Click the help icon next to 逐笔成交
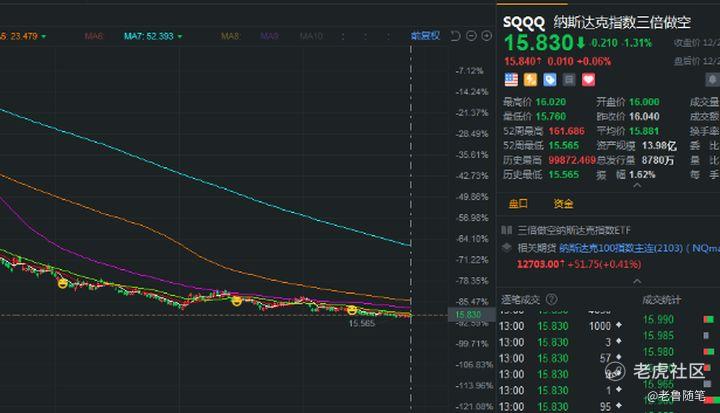Screen dimensions: 720x413 click(551, 300)
